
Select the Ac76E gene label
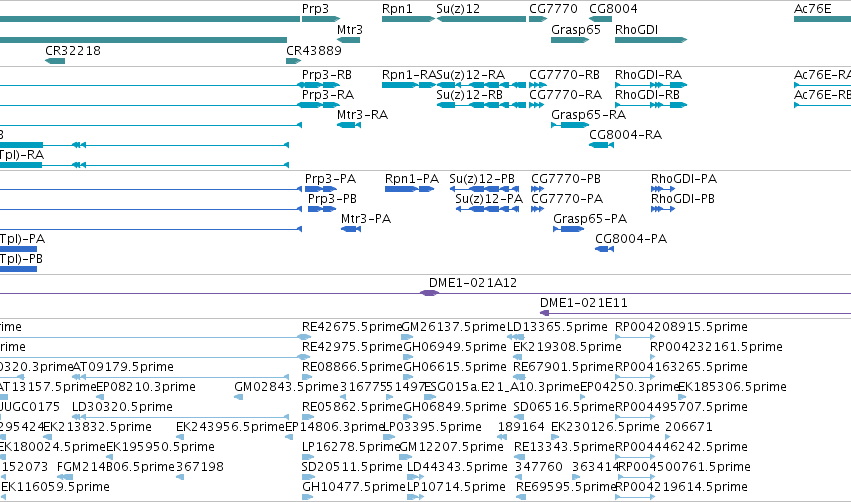812,9
